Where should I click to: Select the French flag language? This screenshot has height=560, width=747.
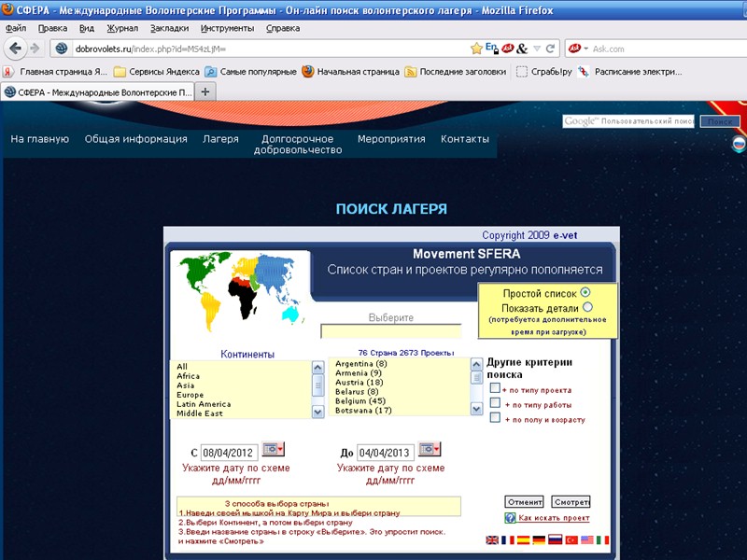(507, 540)
